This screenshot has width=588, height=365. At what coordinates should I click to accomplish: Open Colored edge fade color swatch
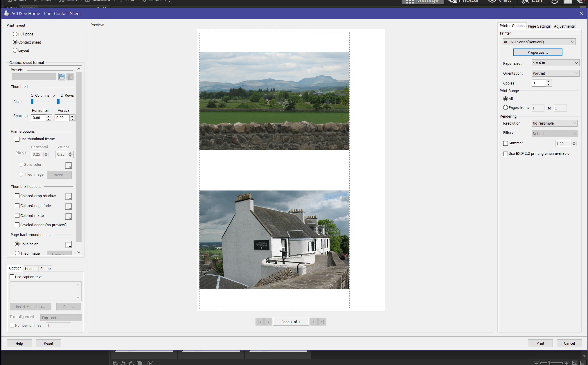[69, 206]
